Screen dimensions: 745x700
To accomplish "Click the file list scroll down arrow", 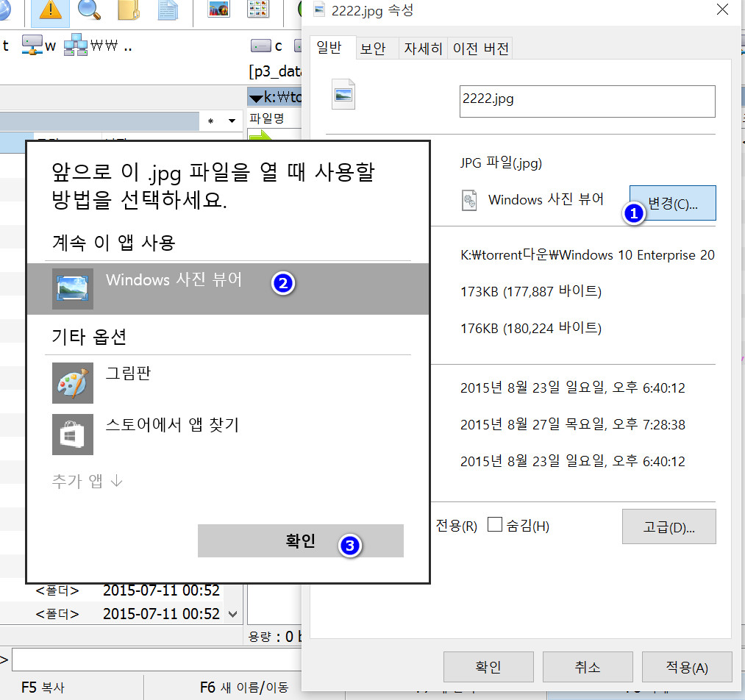I will 233,614.
